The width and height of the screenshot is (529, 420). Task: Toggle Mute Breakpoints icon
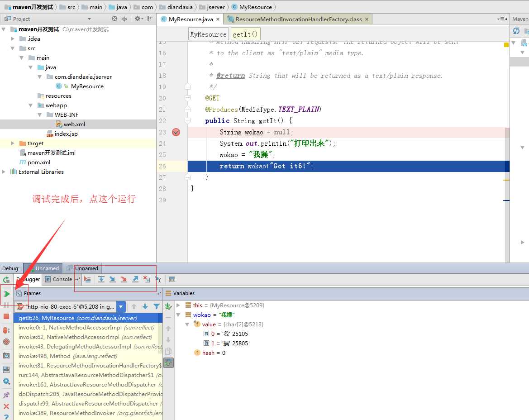coord(6,342)
